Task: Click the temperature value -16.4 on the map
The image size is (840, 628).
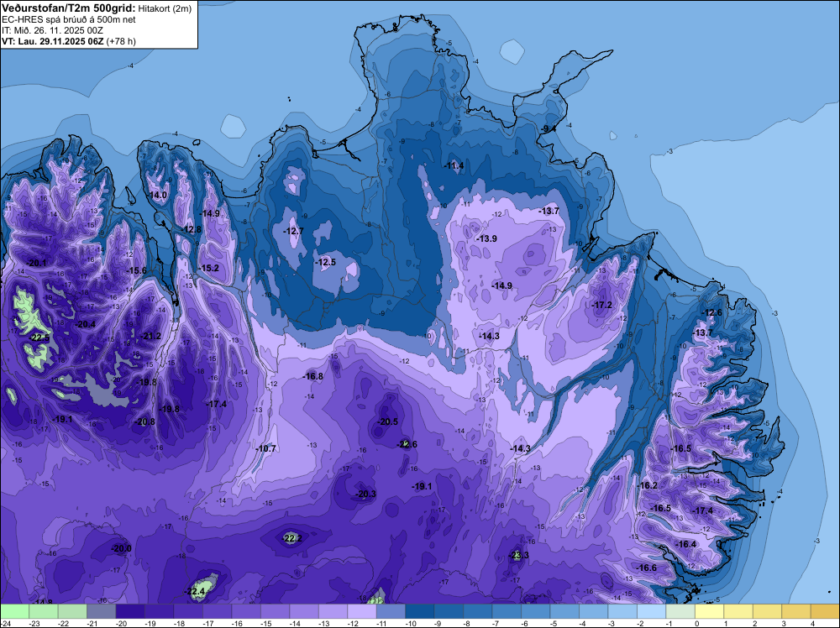Action: click(686, 544)
